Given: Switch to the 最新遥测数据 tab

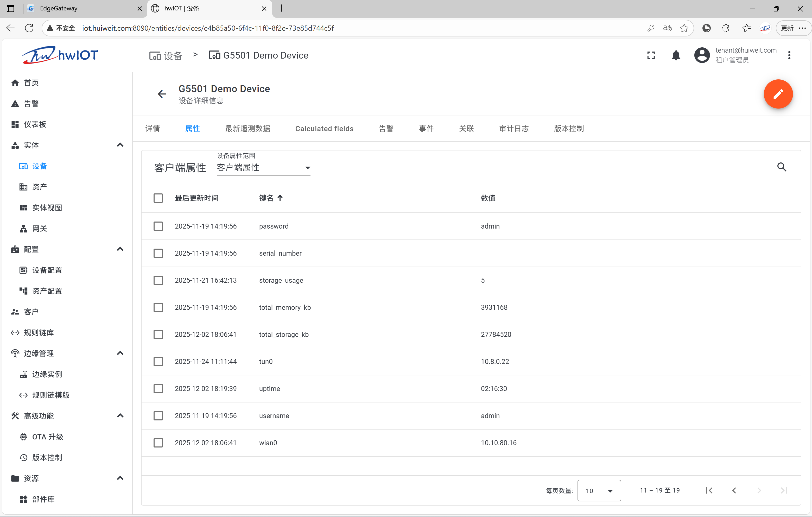Looking at the screenshot, I should click(x=247, y=129).
